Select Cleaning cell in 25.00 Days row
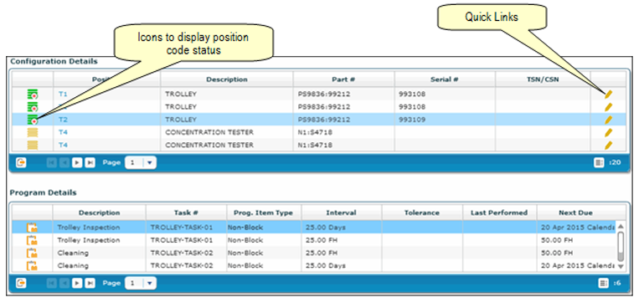The width and height of the screenshot is (644, 308). (73, 265)
